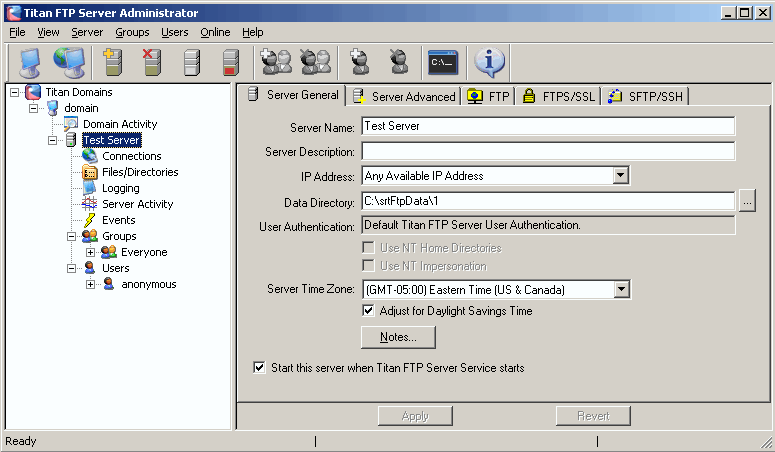
Task: Collapse the Test Server tree node
Action: 52,140
